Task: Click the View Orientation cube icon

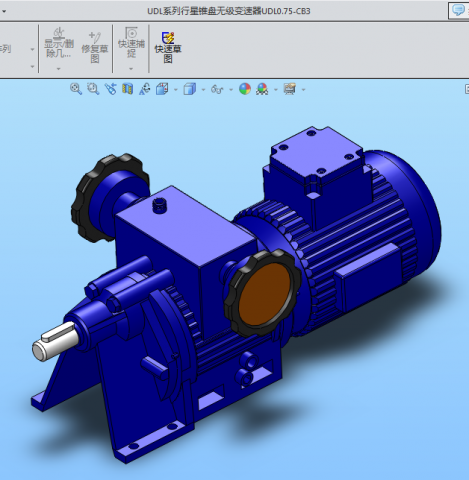Action: (x=162, y=89)
